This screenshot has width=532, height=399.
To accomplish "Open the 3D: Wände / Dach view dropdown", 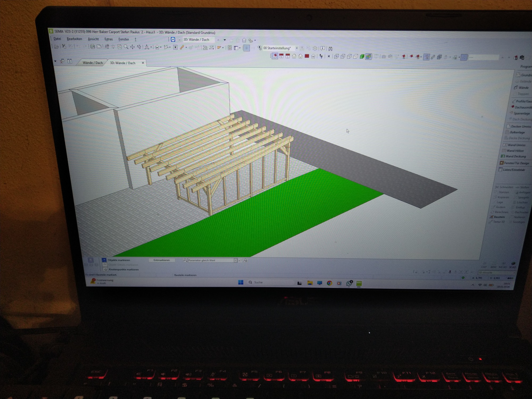I will click(225, 40).
